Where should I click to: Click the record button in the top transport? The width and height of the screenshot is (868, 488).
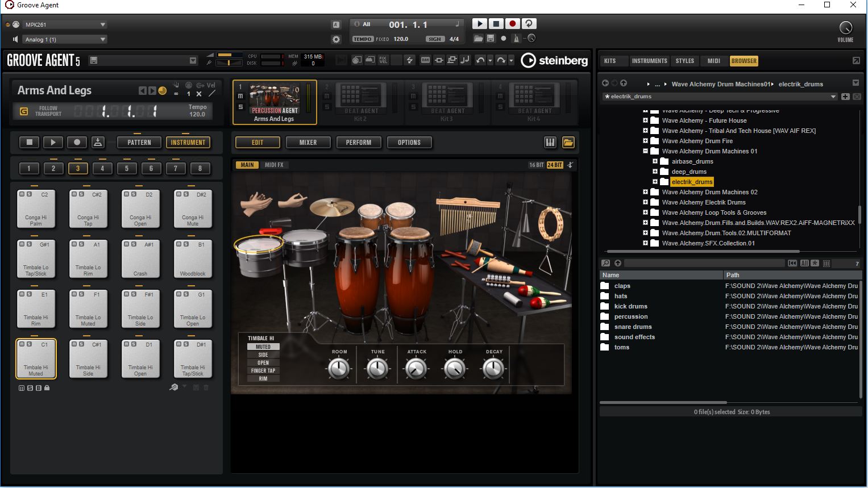(512, 24)
